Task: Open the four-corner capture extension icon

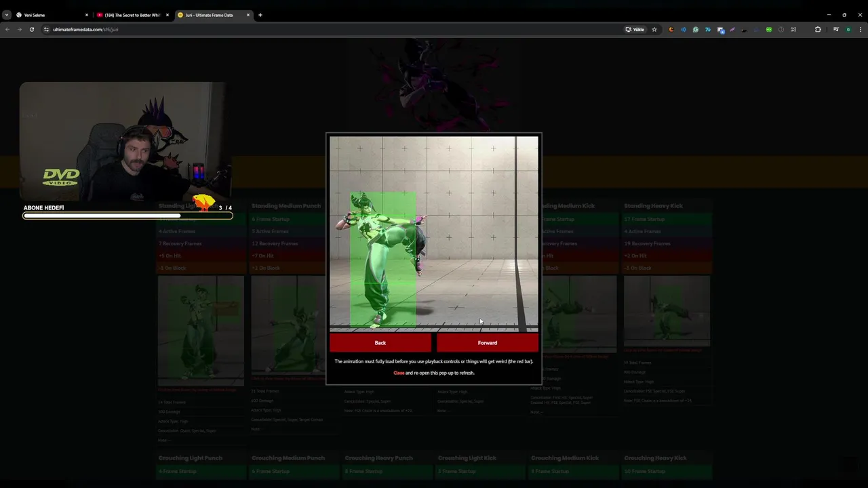Action: pyautogui.click(x=793, y=29)
